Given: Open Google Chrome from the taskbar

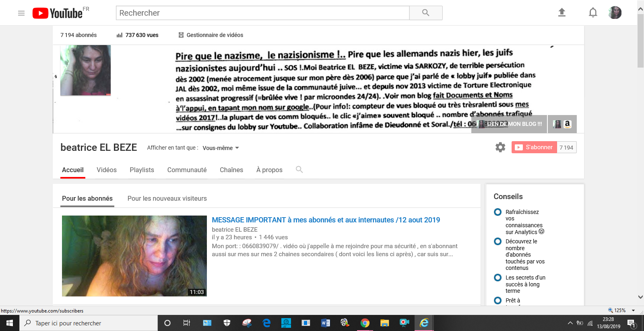Looking at the screenshot, I should coord(365,323).
